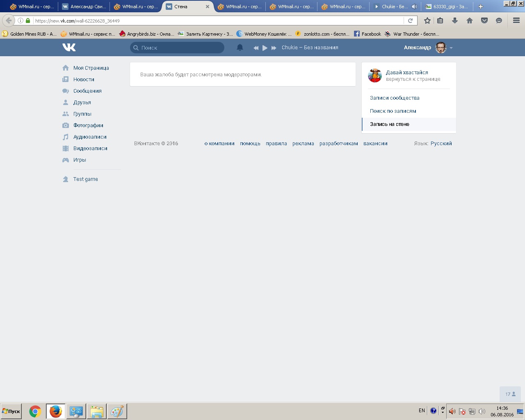525x420 pixels.
Task: Bookmark this page with star icon
Action: (x=427, y=21)
